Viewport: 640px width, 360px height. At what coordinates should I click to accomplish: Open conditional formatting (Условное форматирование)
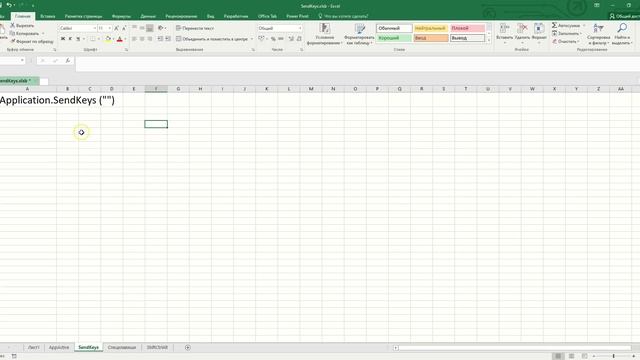click(324, 34)
